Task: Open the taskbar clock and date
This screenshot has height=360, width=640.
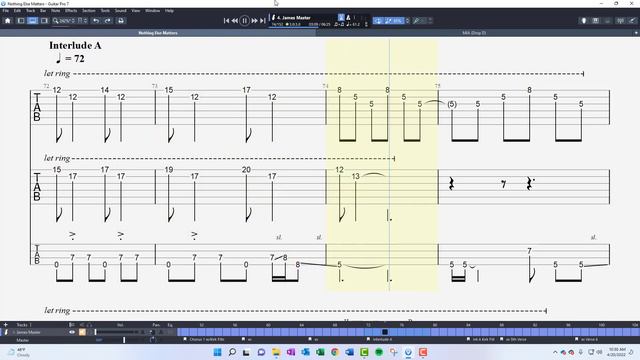Action: pyautogui.click(x=617, y=352)
